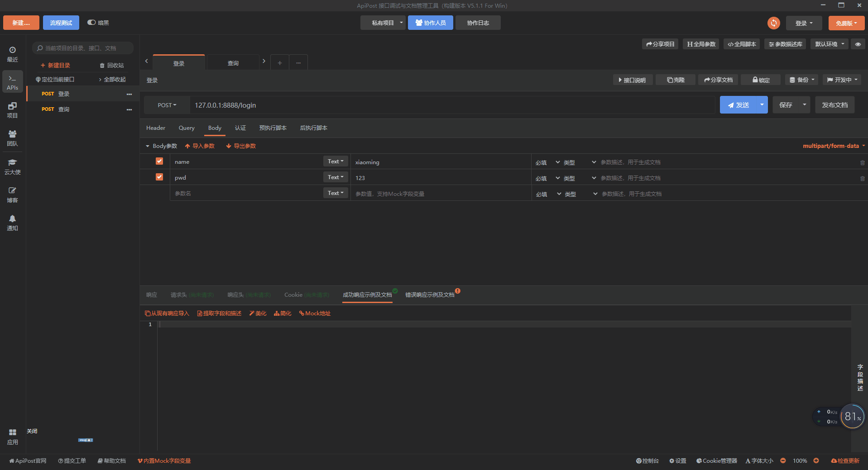Click 定位当前接口 locate icon

pyautogui.click(x=55, y=80)
